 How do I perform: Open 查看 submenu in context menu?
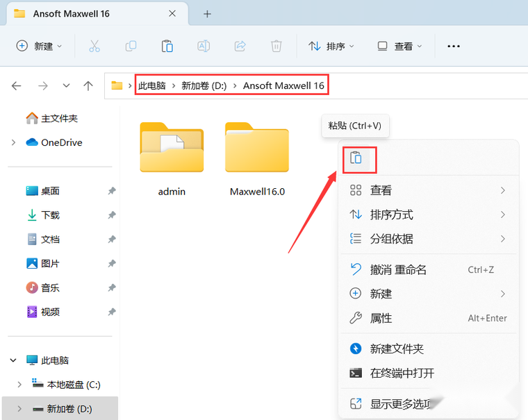[429, 190]
